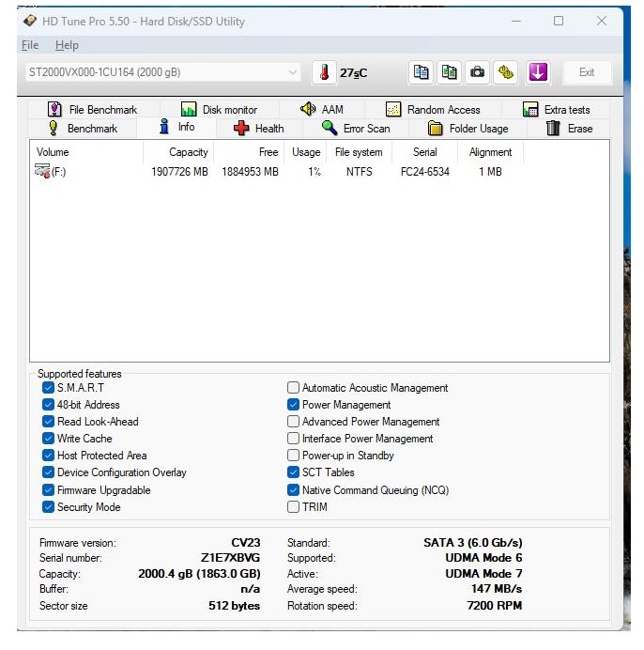Click the thermometer temperature icon
Image resolution: width=644 pixels, height=650 pixels.
[x=324, y=72]
